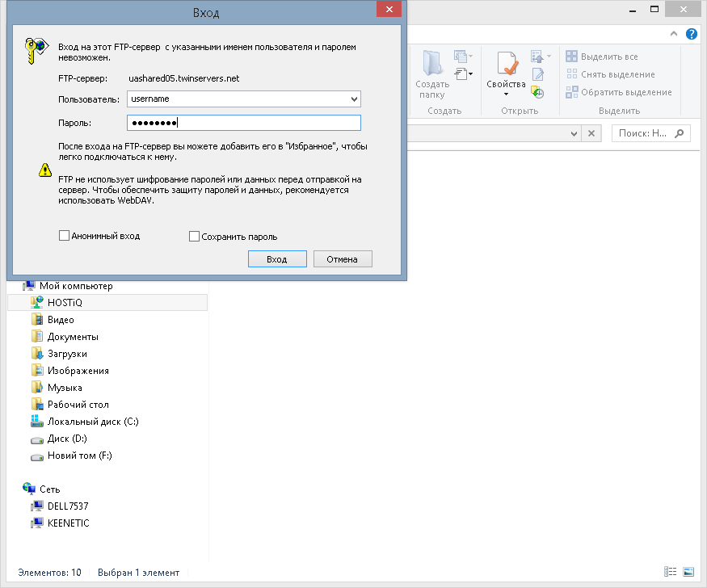Click the Отмена button

(343, 259)
